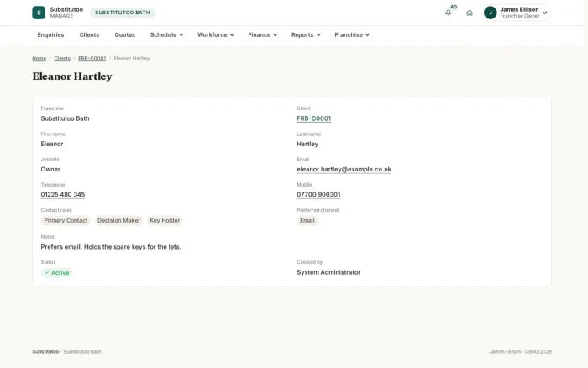This screenshot has height=368, width=588.
Task: Click the System Administrator created-by value
Action: (x=328, y=272)
